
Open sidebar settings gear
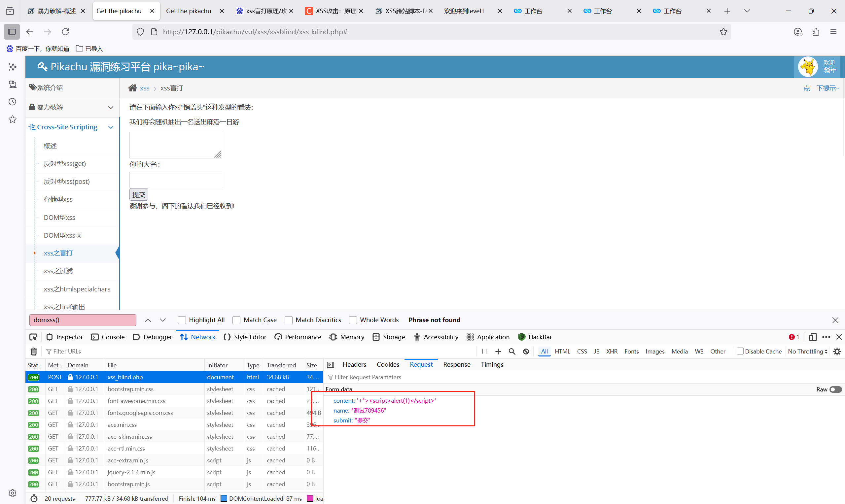[13, 493]
